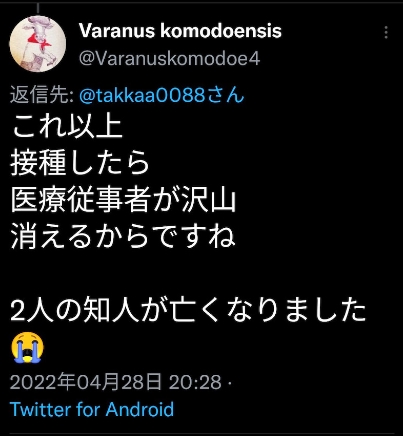This screenshot has width=403, height=436.
Task: Open the Twitter for Android source link
Action: coord(92,409)
